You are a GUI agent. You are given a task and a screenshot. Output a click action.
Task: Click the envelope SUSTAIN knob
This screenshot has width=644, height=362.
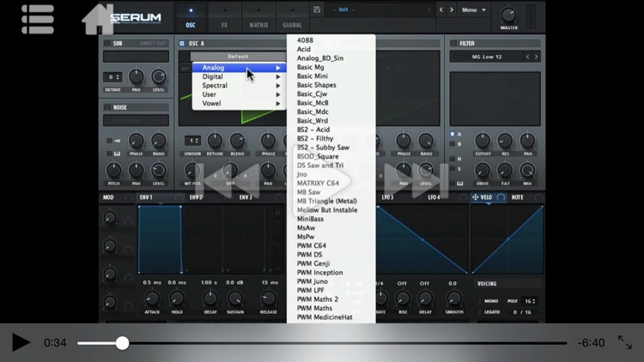(x=235, y=299)
